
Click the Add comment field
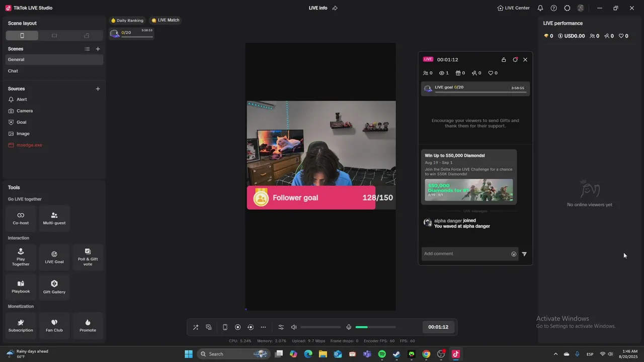coord(466,254)
